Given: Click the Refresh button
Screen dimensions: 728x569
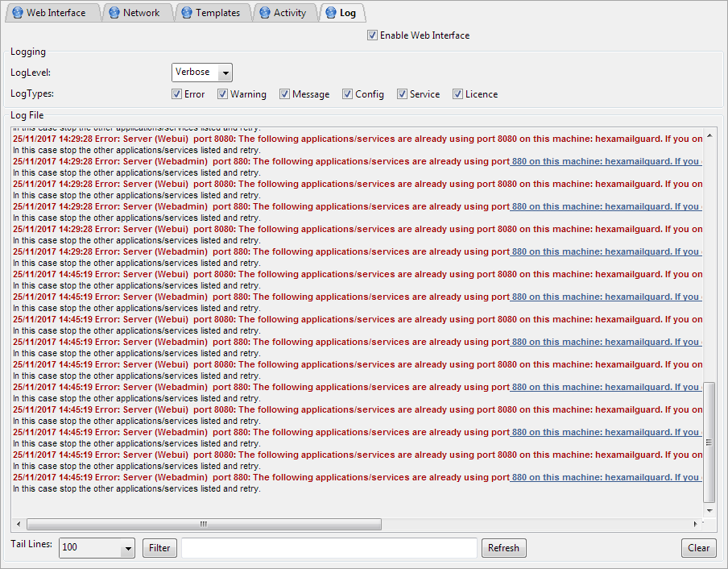Looking at the screenshot, I should pyautogui.click(x=503, y=548).
